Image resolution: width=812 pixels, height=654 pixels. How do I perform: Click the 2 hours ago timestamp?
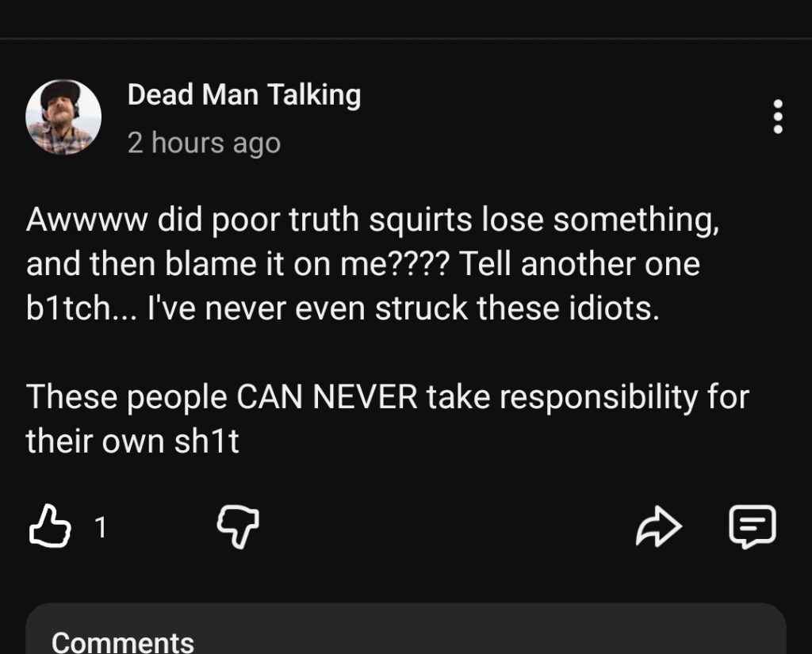point(204,143)
